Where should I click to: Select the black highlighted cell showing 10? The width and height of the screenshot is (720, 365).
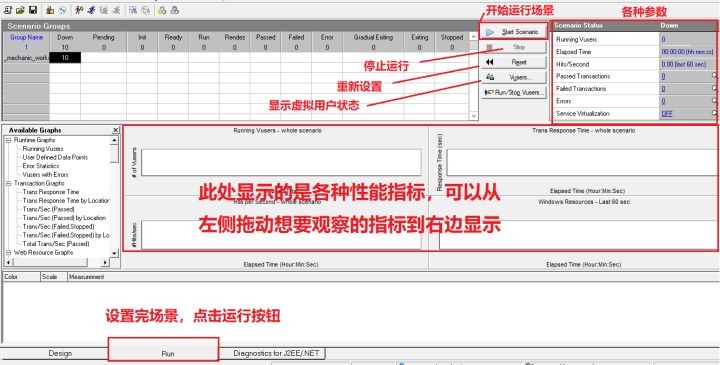[x=65, y=58]
